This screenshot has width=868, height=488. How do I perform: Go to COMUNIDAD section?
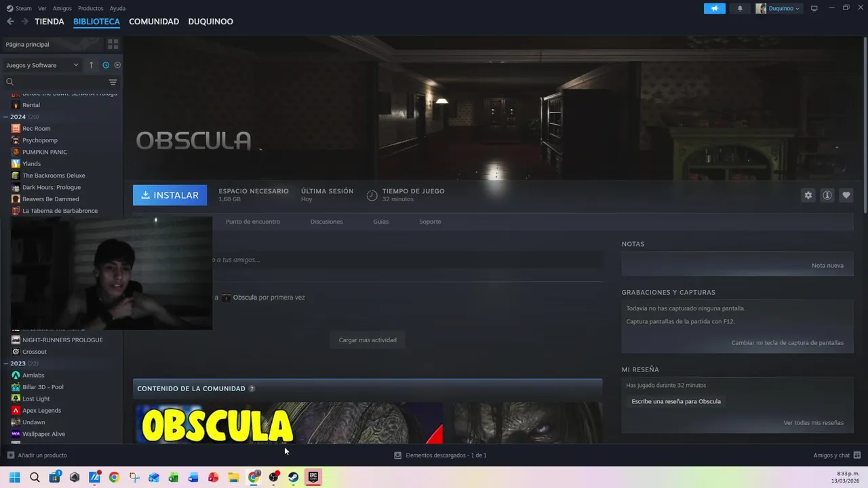[154, 22]
